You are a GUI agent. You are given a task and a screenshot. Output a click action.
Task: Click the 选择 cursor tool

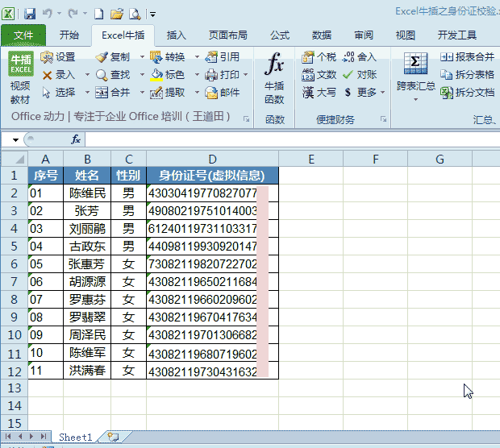coord(59,93)
